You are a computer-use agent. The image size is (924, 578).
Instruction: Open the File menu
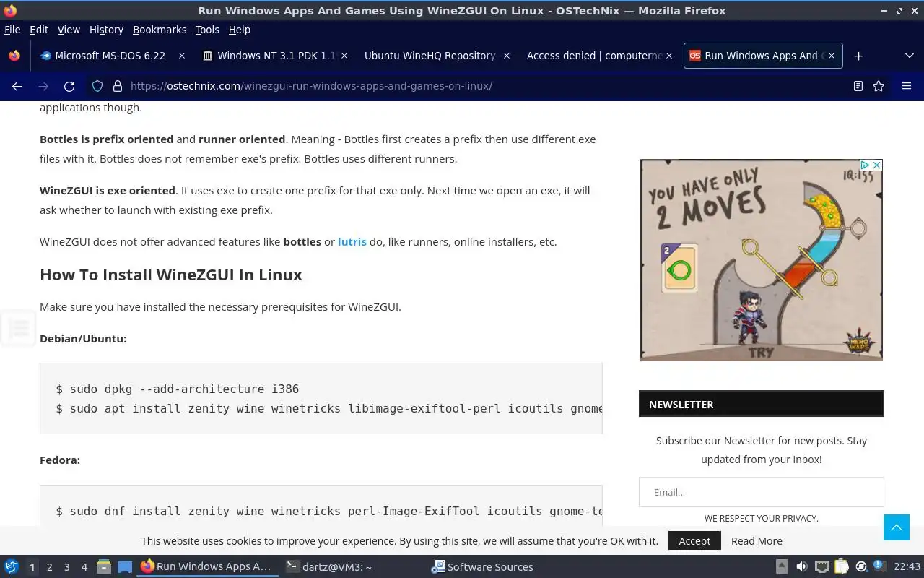[x=12, y=30]
